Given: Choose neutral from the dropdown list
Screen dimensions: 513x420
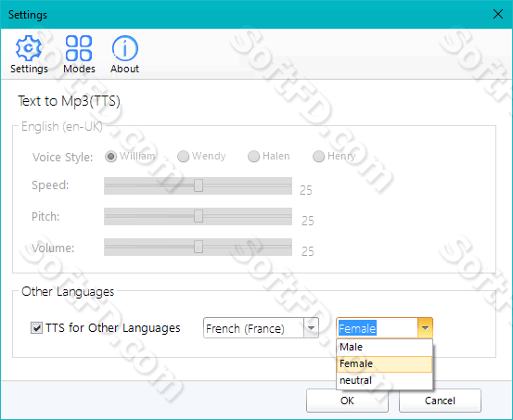Looking at the screenshot, I should click(x=384, y=380).
